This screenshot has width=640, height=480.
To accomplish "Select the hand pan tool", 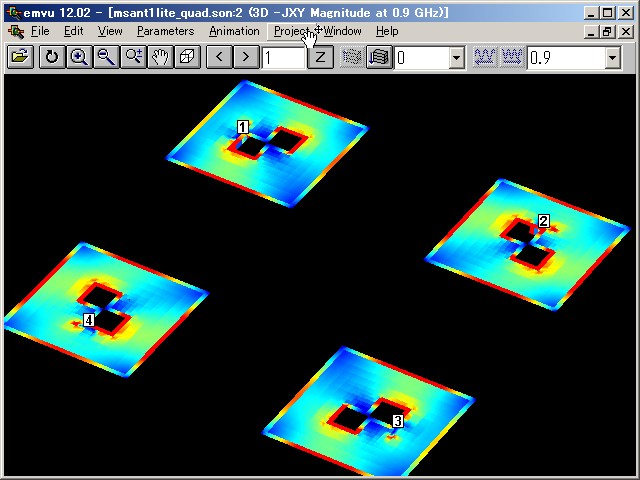I will (160, 57).
